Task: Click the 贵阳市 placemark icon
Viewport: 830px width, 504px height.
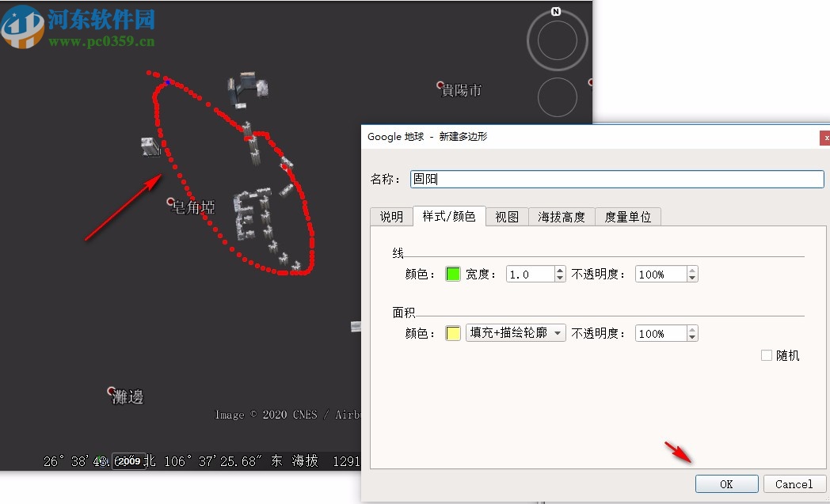Action: (440, 86)
